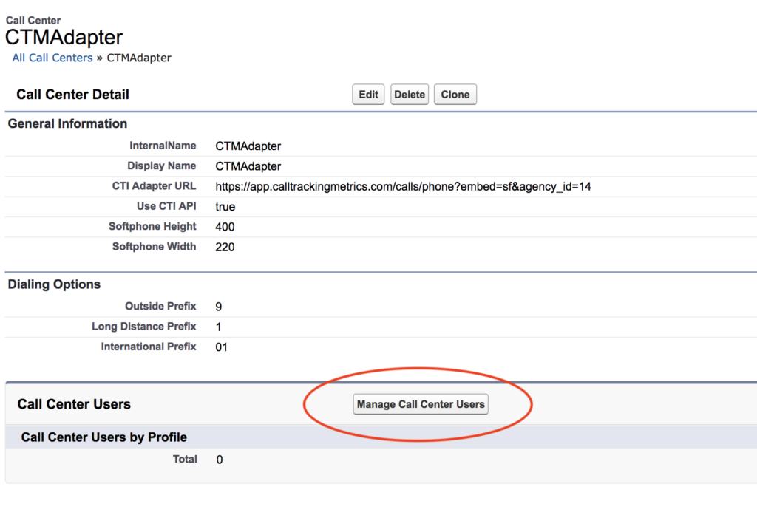Click the Use CTI API value true
Viewport: 757px width, 532px height.
[x=225, y=206]
